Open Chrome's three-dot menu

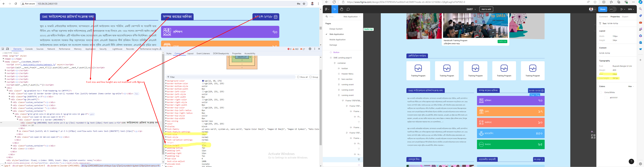tap(318, 4)
